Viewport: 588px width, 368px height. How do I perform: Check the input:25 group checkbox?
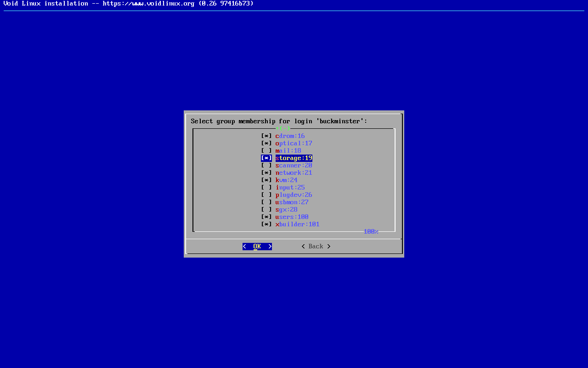click(x=266, y=188)
